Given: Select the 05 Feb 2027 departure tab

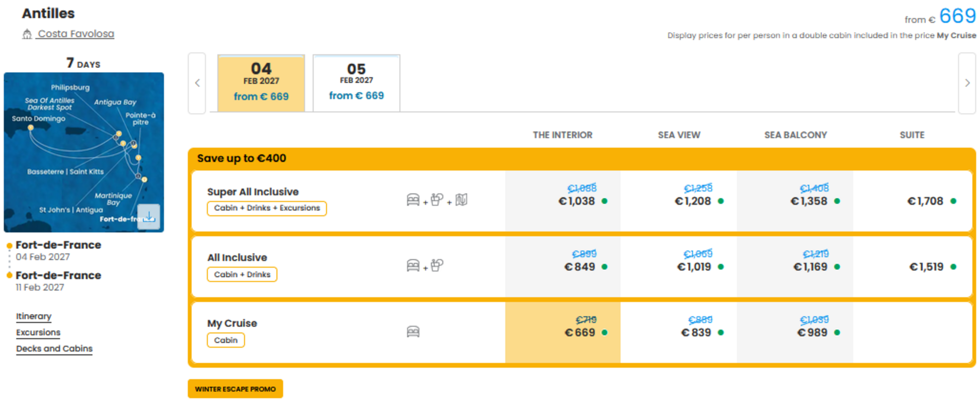Looking at the screenshot, I should point(357,83).
